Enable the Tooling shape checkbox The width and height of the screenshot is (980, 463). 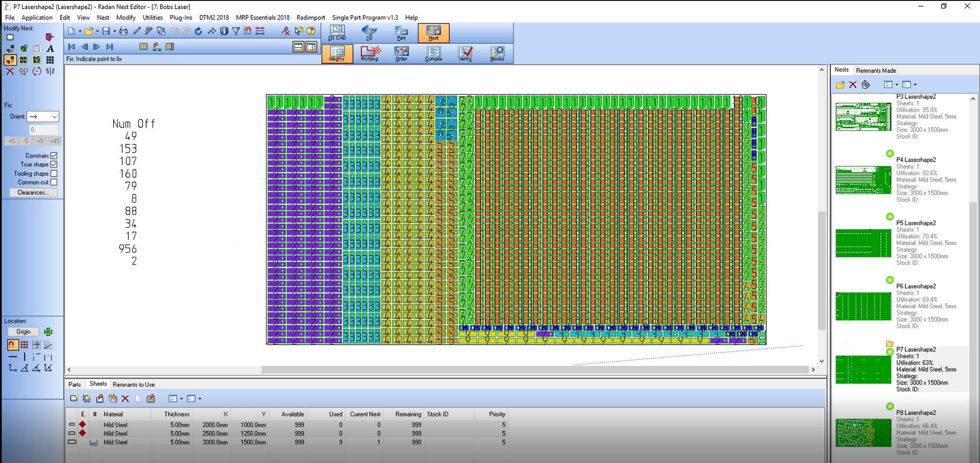tap(54, 173)
